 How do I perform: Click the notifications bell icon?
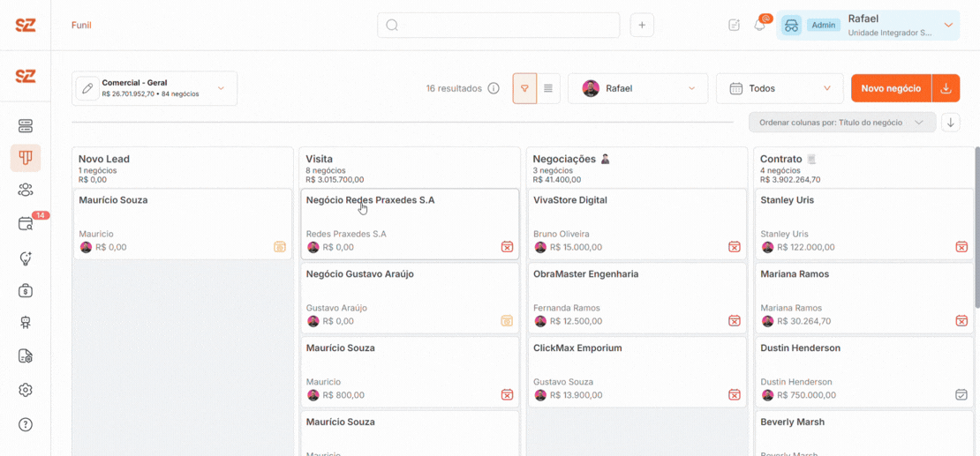760,26
